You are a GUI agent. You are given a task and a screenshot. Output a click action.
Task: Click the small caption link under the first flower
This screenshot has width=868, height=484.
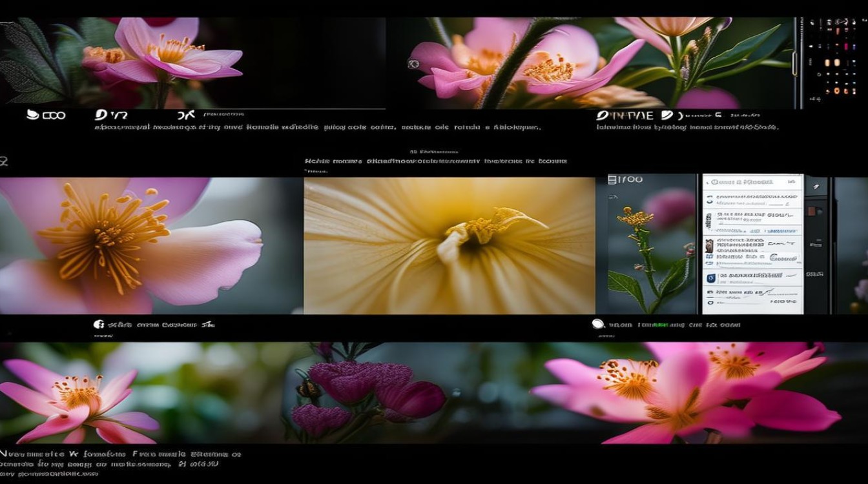[x=223, y=114]
